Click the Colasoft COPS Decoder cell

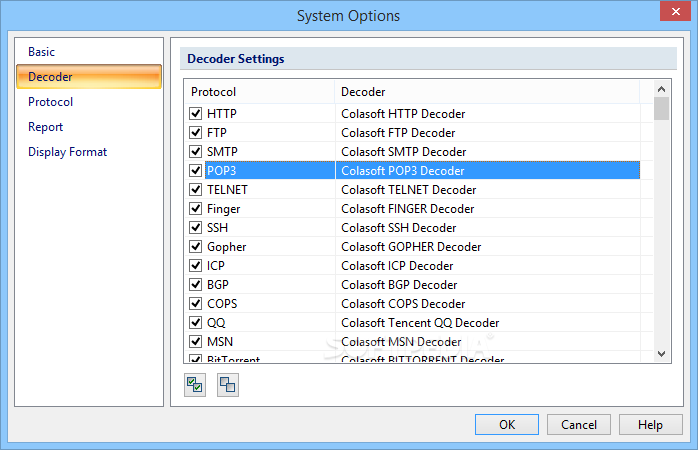487,304
